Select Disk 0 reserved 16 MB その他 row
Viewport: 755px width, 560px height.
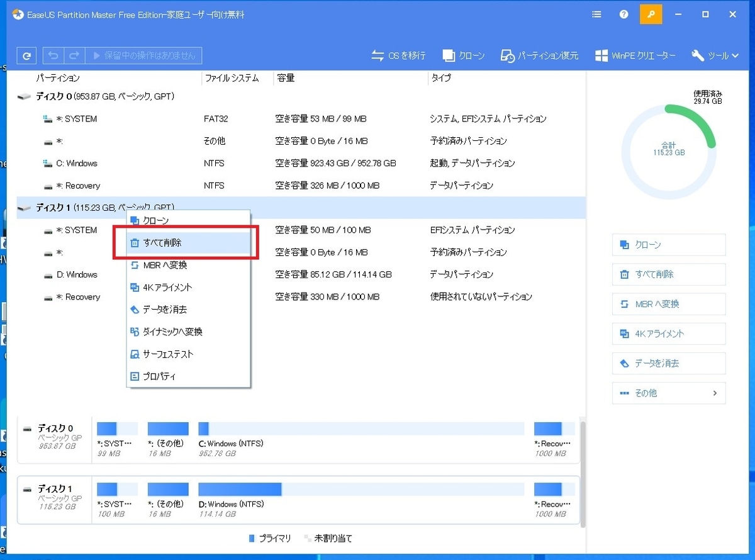(301, 141)
